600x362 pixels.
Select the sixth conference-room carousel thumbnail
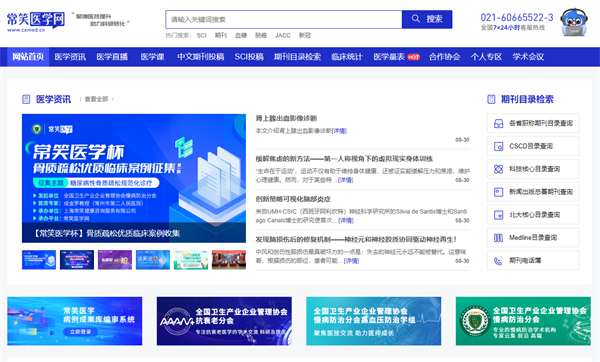click(229, 260)
